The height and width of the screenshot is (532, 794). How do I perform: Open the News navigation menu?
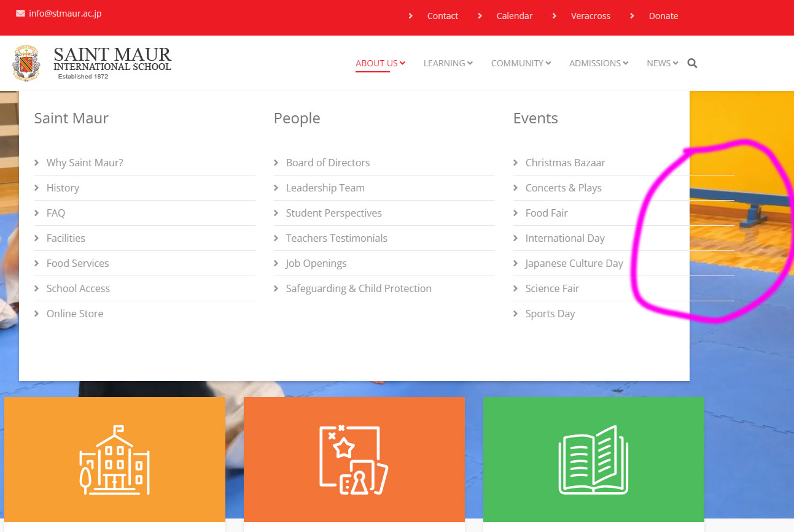(662, 63)
